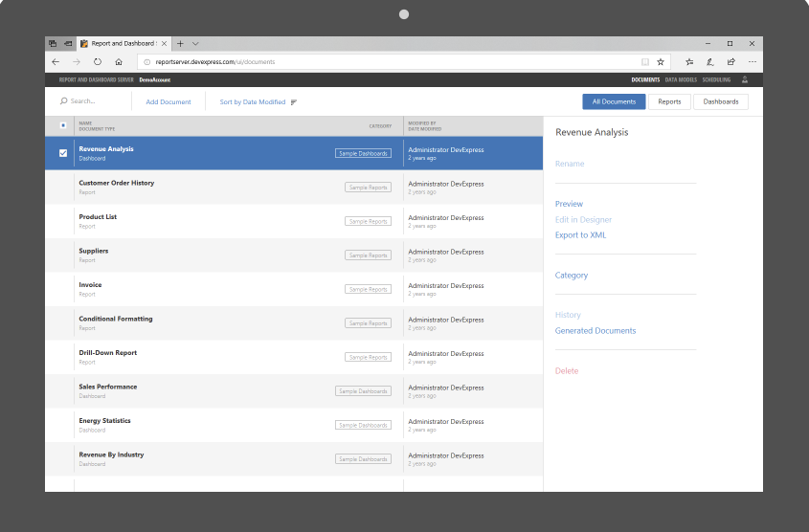The width and height of the screenshot is (809, 532).
Task: Click the Category column header
Action: point(380,126)
